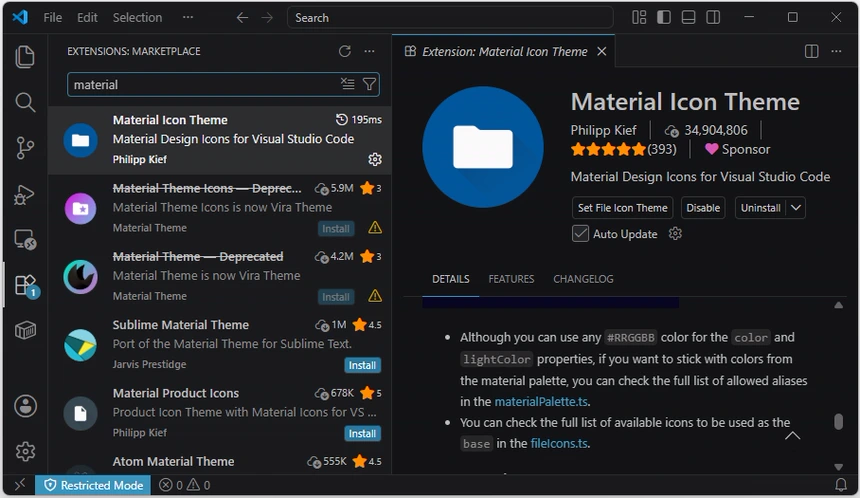Switch to the CHANGELOG tab
The width and height of the screenshot is (860, 498).
[x=583, y=279]
